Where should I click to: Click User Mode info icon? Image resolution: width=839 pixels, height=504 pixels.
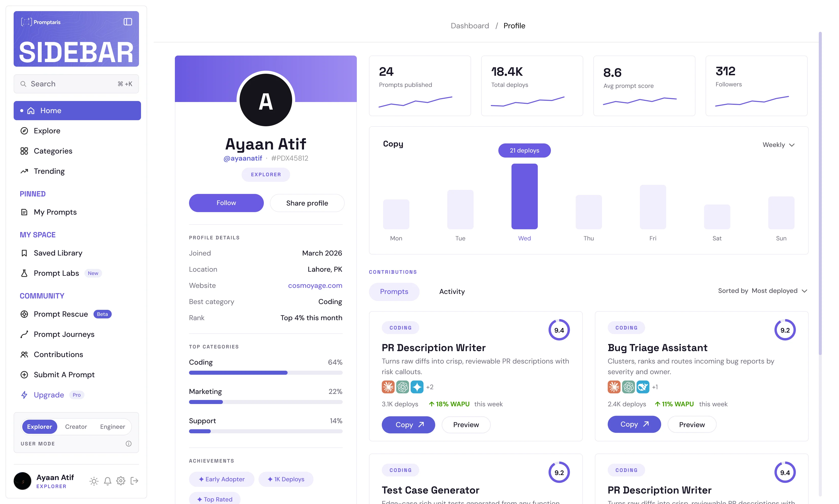pyautogui.click(x=128, y=444)
